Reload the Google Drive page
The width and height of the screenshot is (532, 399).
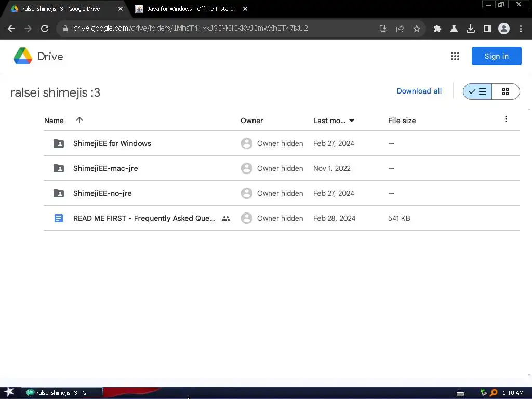[45, 29]
